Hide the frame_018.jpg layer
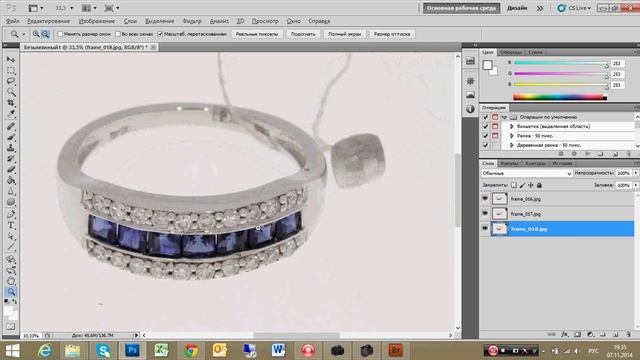Image resolution: width=640 pixels, height=360 pixels. coord(485,229)
